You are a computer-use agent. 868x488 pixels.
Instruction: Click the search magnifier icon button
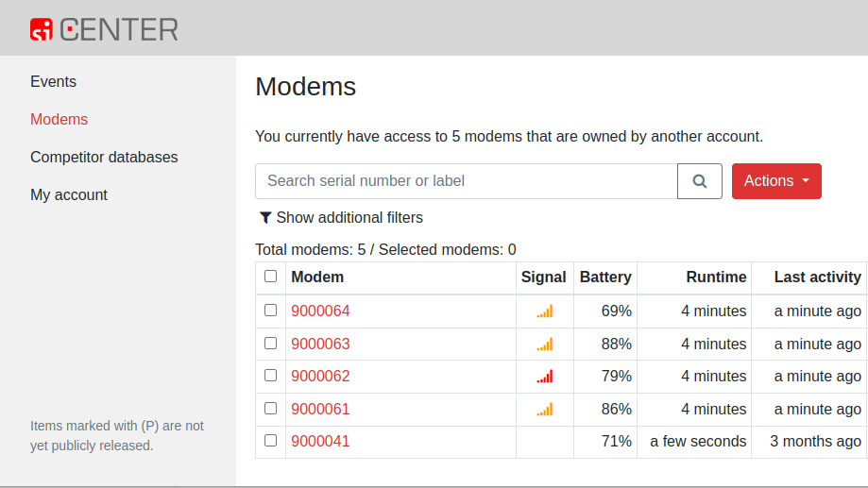700,181
